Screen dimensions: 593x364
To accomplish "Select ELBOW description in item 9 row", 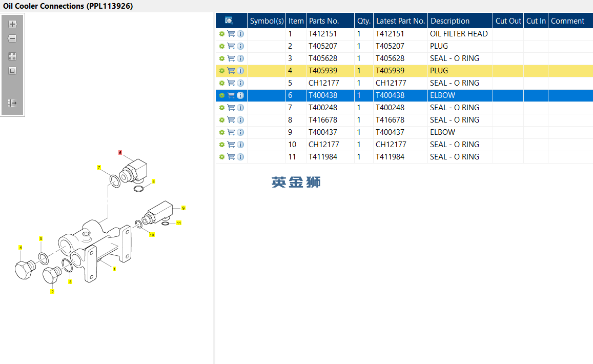I will [x=442, y=132].
